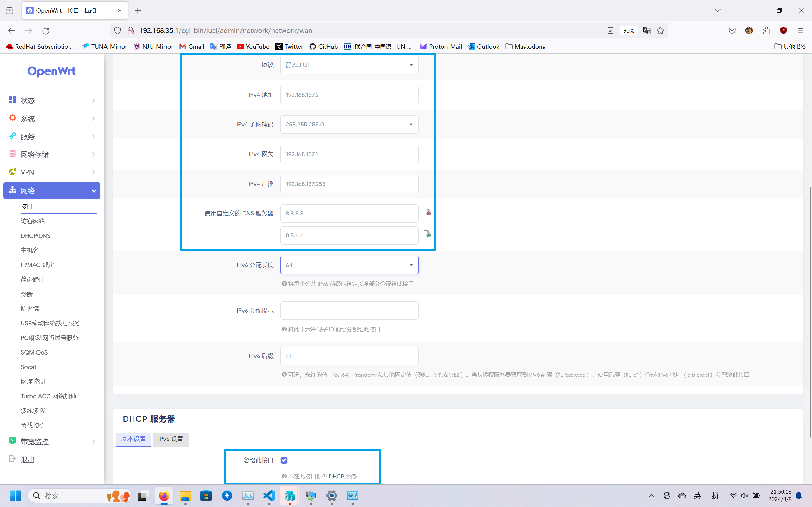Viewport: 812px width, 507px height.
Task: Select 基本设置 tab
Action: [134, 439]
